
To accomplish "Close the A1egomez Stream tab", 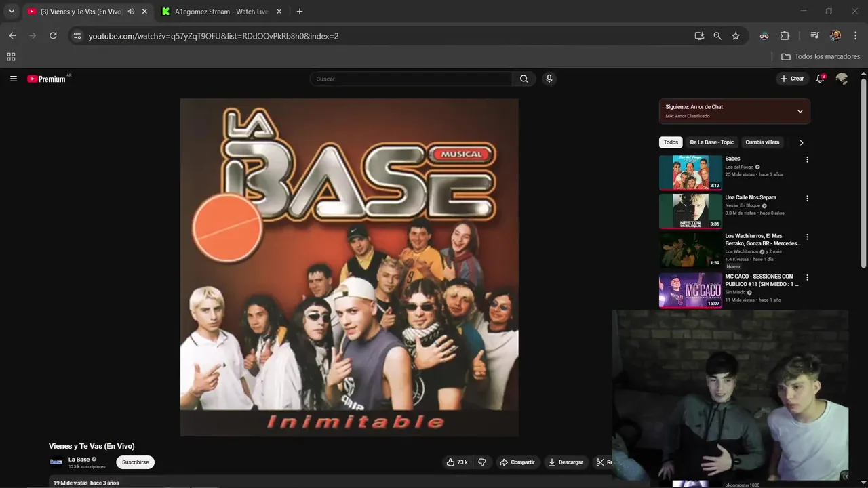I will coord(279,12).
